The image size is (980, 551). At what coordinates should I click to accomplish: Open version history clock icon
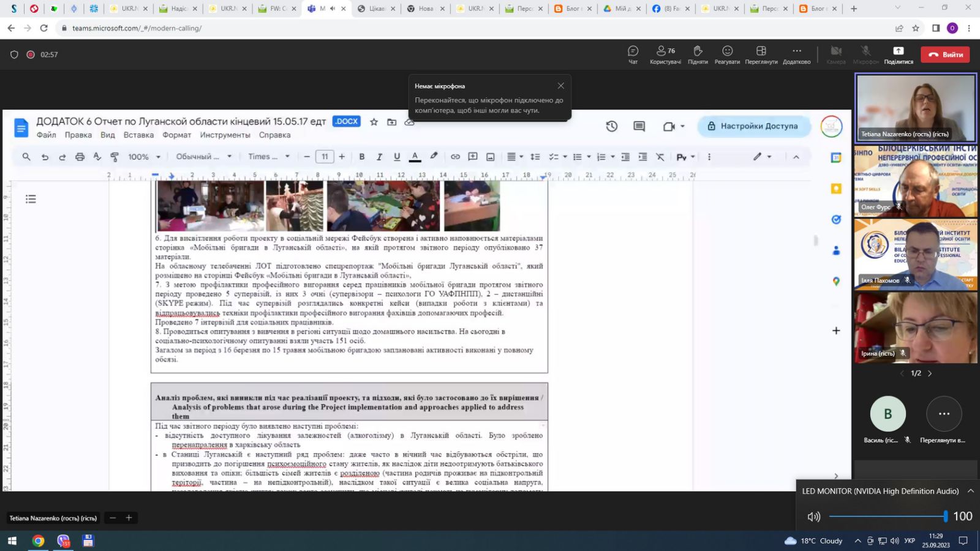coord(611,126)
